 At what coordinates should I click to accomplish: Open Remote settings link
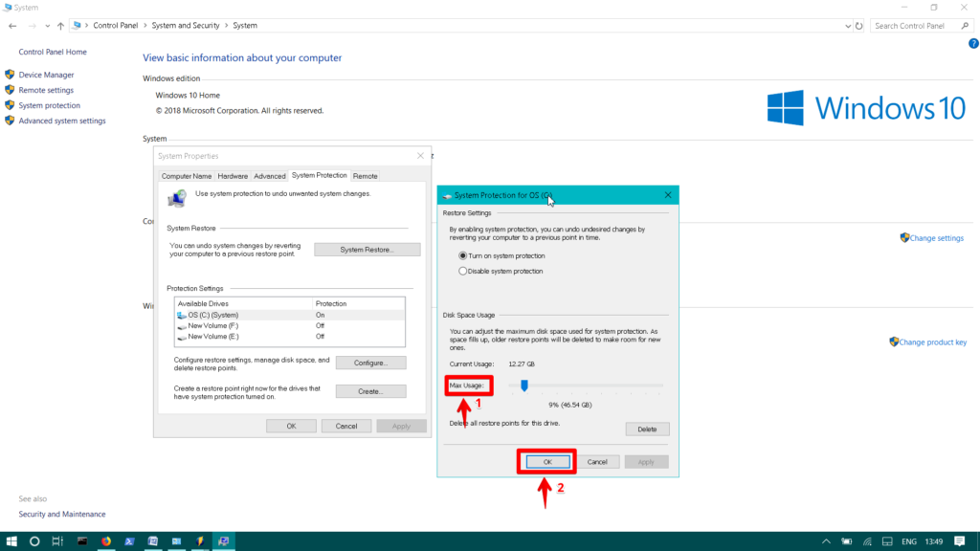coord(46,90)
